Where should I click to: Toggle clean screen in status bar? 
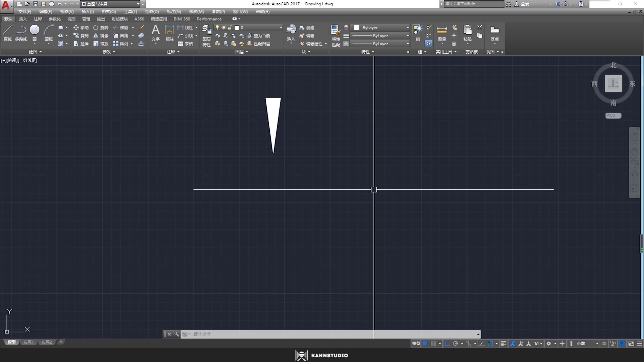(631, 344)
